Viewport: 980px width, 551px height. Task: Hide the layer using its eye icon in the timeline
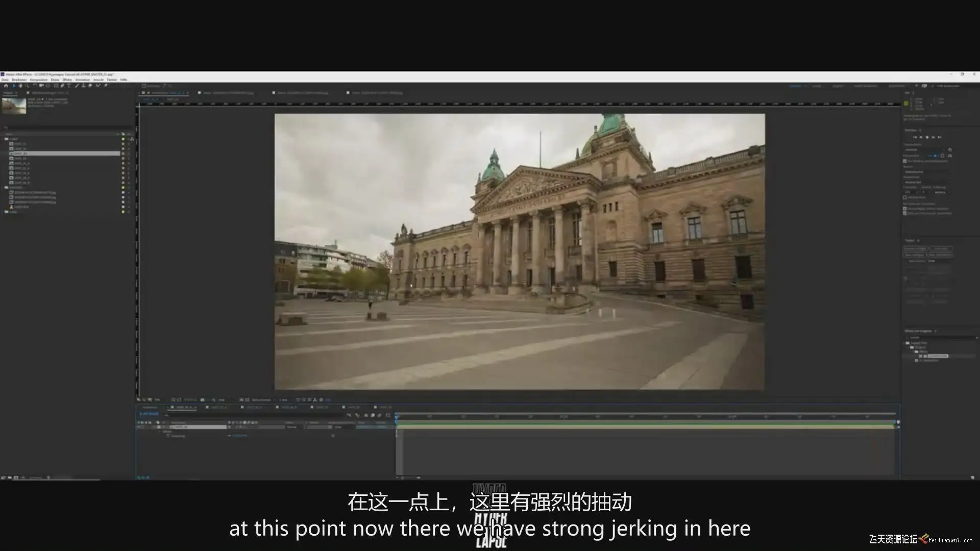point(138,427)
